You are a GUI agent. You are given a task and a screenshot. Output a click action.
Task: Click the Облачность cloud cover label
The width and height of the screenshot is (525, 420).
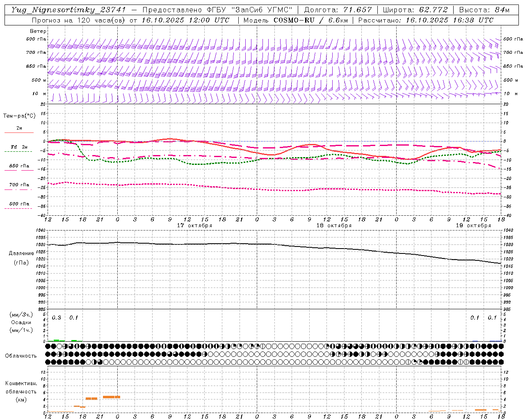[x=21, y=356]
